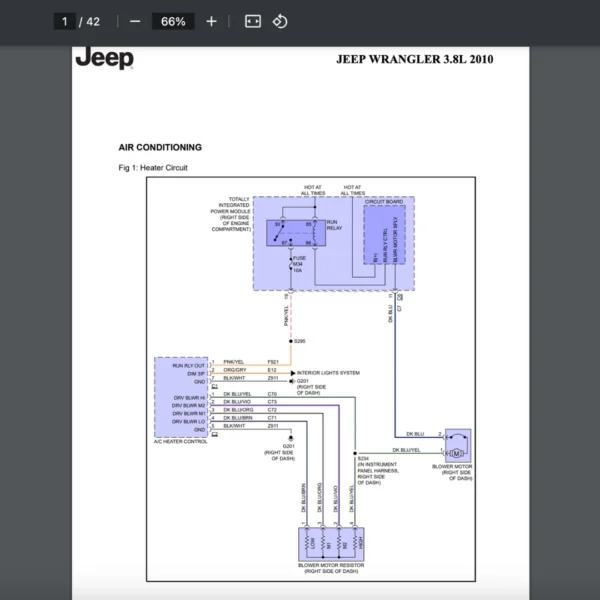Image resolution: width=600 pixels, height=600 pixels.
Task: Click the AIR CONDITIONING section heading
Action: [x=160, y=147]
